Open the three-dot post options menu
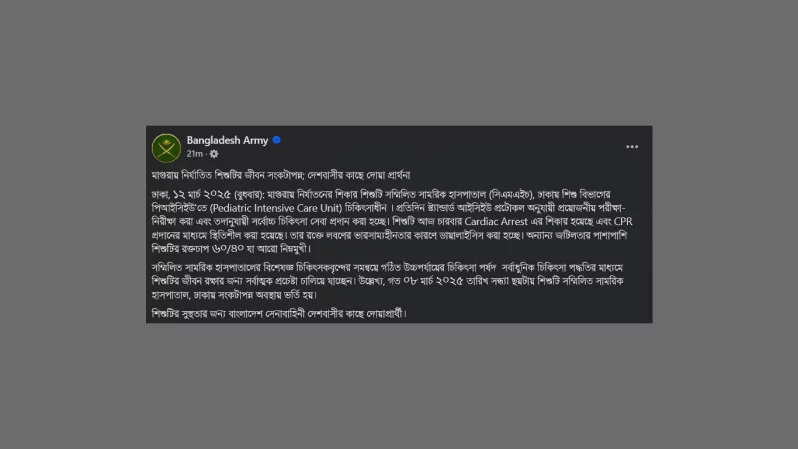798x449 pixels. pos(632,147)
